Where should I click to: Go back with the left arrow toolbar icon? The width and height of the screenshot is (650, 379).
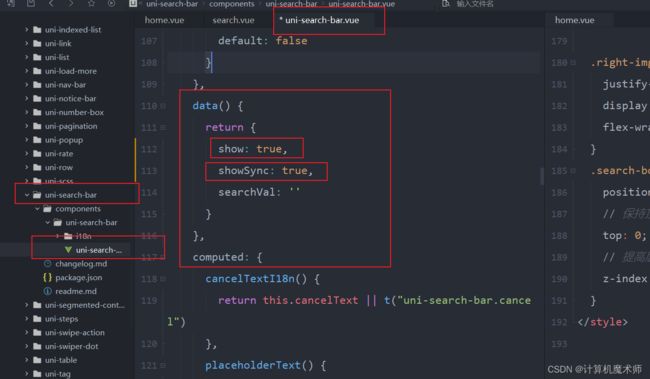tap(51, 3)
